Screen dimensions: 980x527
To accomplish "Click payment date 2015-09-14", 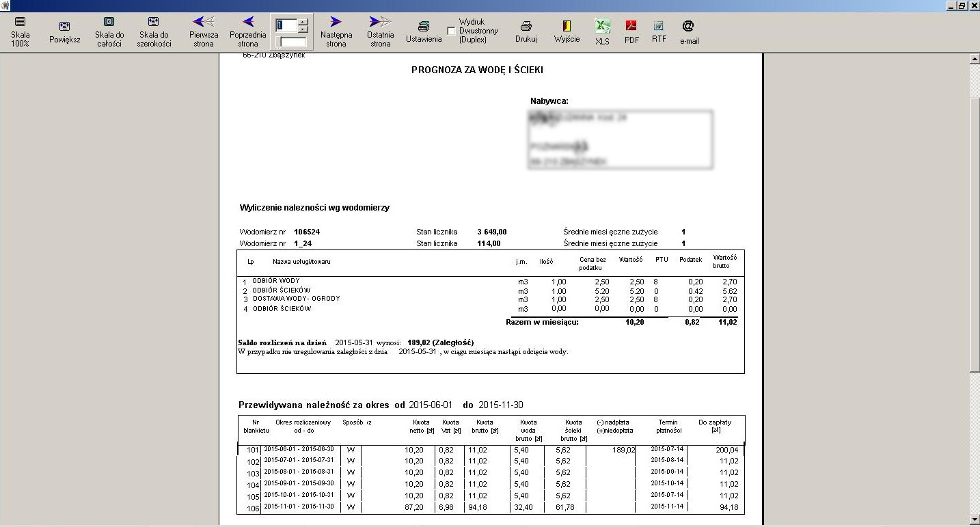I will (667, 472).
